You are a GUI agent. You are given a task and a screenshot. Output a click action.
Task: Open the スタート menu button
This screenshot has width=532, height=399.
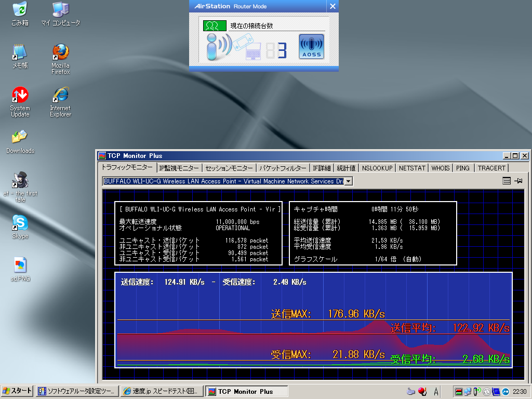(17, 391)
